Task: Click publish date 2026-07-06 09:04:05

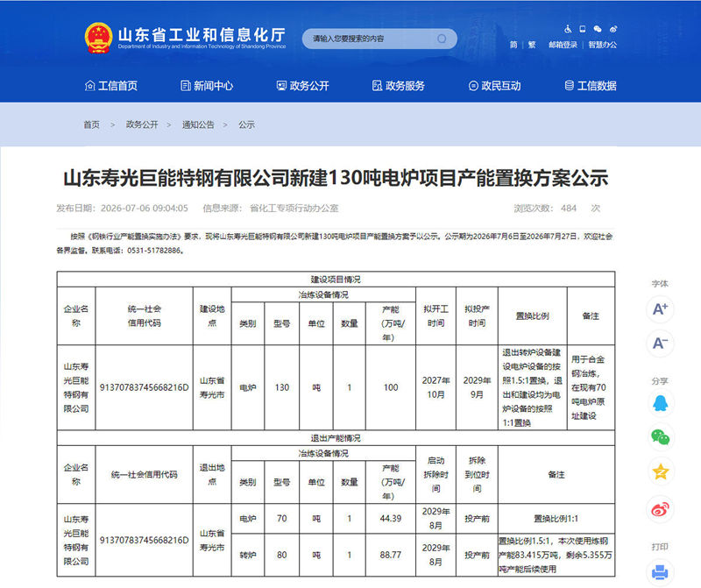Action: click(x=144, y=208)
